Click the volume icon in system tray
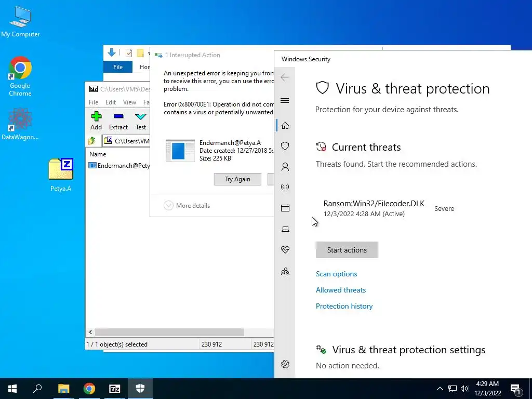532x399 pixels. pyautogui.click(x=464, y=389)
